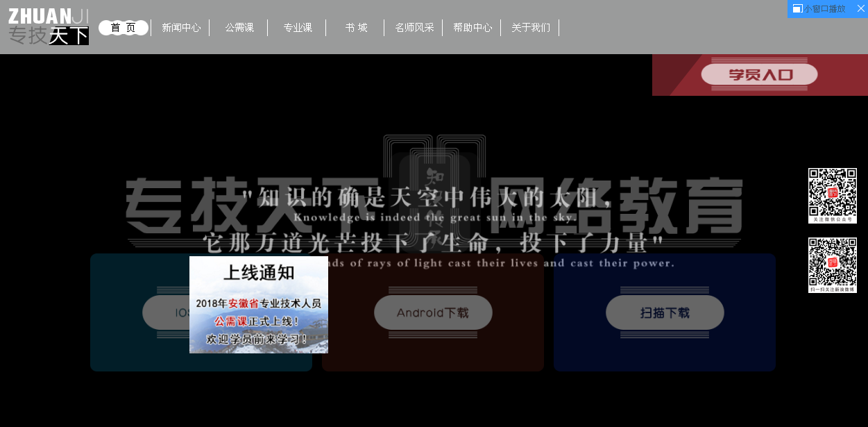Click the WeChat official account QR code
The width and height of the screenshot is (868, 427).
832,194
